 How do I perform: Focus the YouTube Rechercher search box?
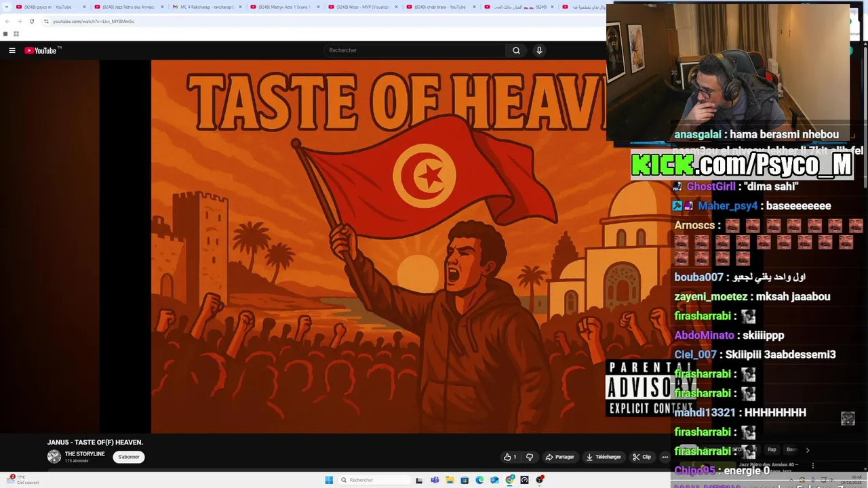click(x=414, y=50)
